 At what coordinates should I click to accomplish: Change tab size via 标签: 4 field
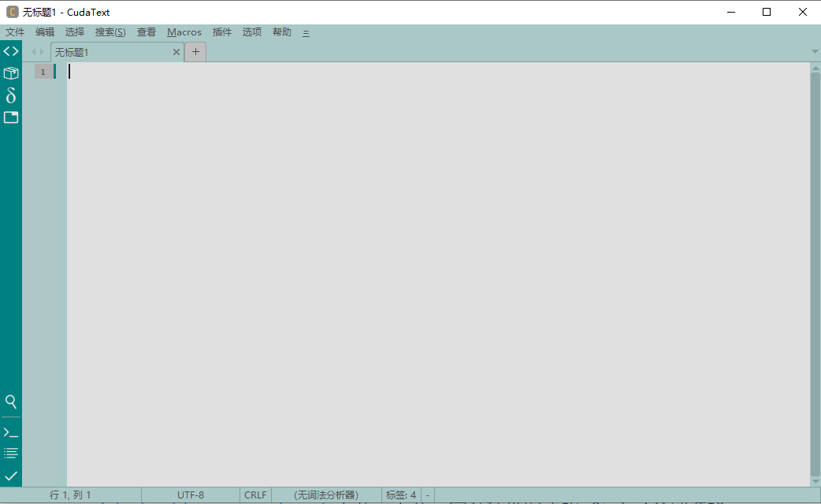tap(401, 495)
